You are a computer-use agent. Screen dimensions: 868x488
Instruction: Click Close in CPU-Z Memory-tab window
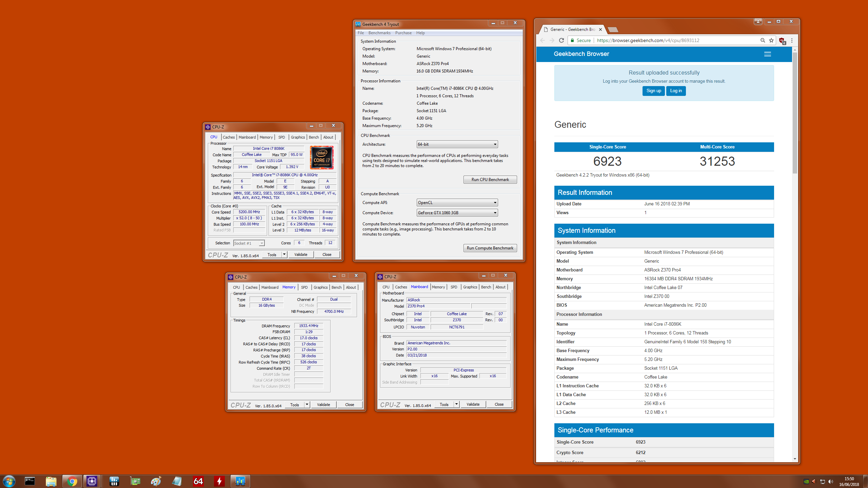tap(350, 405)
